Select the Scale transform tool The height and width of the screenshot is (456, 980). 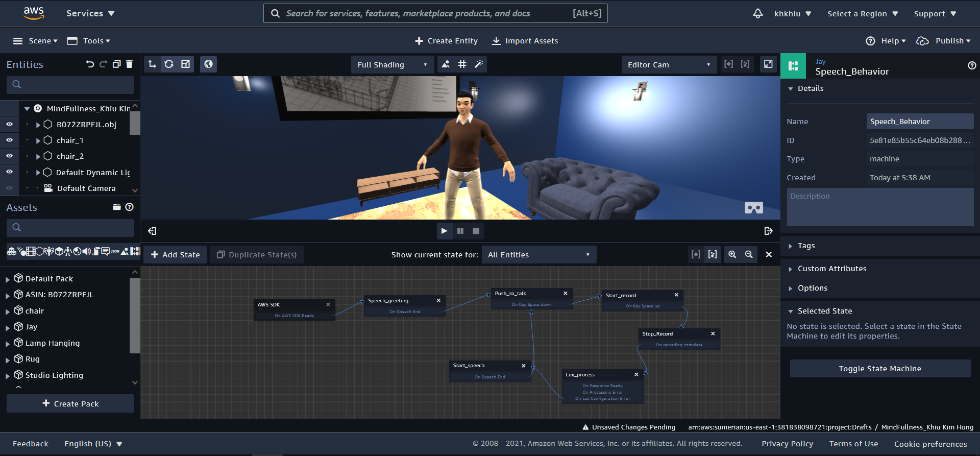(186, 64)
